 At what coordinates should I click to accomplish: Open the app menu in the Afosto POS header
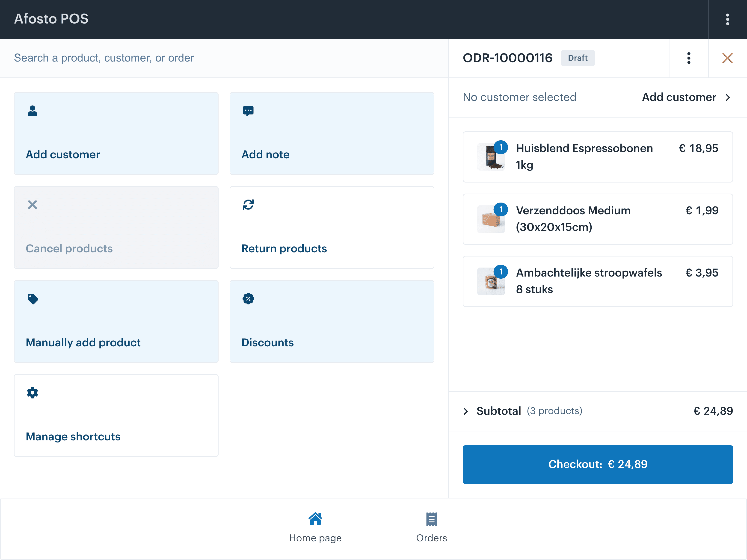[727, 19]
